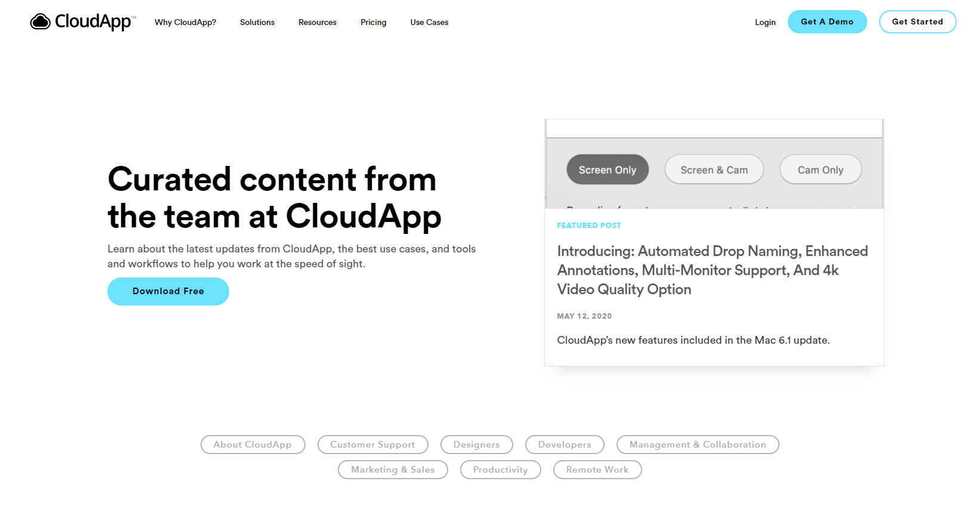Screen dimensions: 980x512
Task: Click the Get Started button
Action: coord(917,21)
